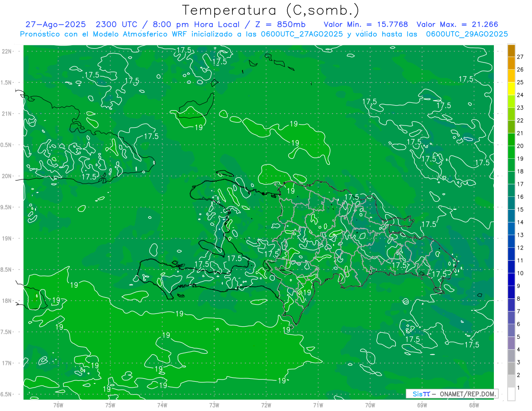Screen dimensions: 532x411
Task: Click colorbar scale number '12'
Action: (520, 247)
